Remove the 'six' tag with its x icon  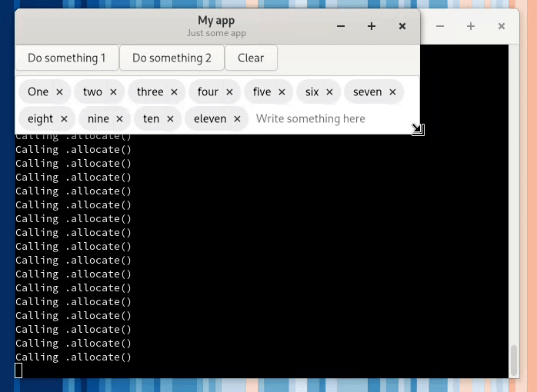[329, 92]
